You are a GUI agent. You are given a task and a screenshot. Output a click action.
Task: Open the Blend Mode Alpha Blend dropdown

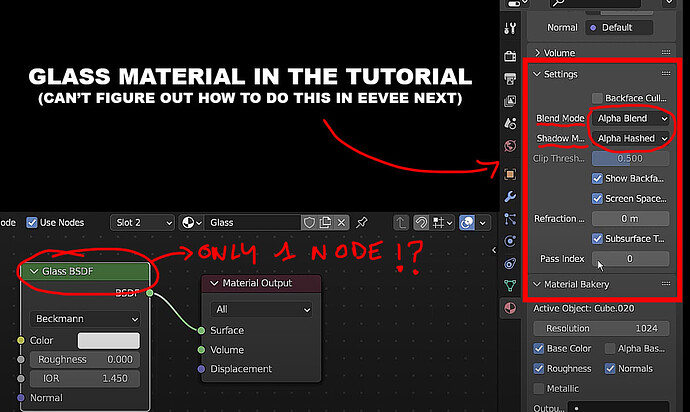pos(631,118)
